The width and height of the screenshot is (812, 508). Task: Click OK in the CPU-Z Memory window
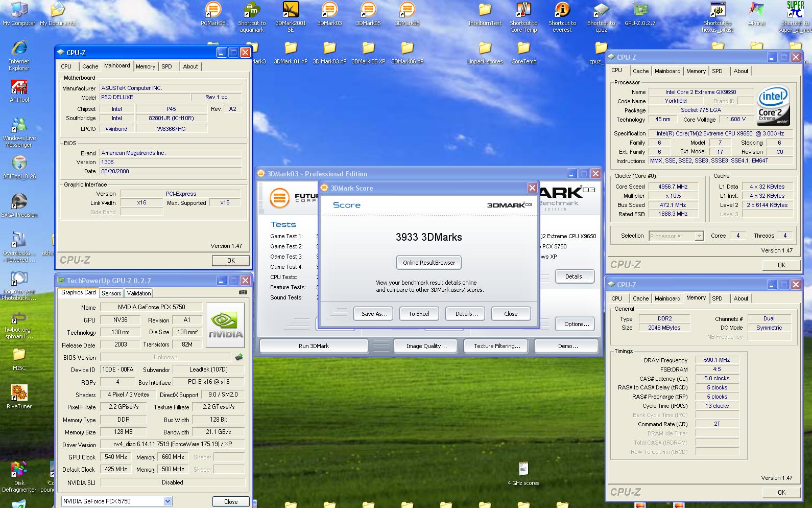(781, 492)
